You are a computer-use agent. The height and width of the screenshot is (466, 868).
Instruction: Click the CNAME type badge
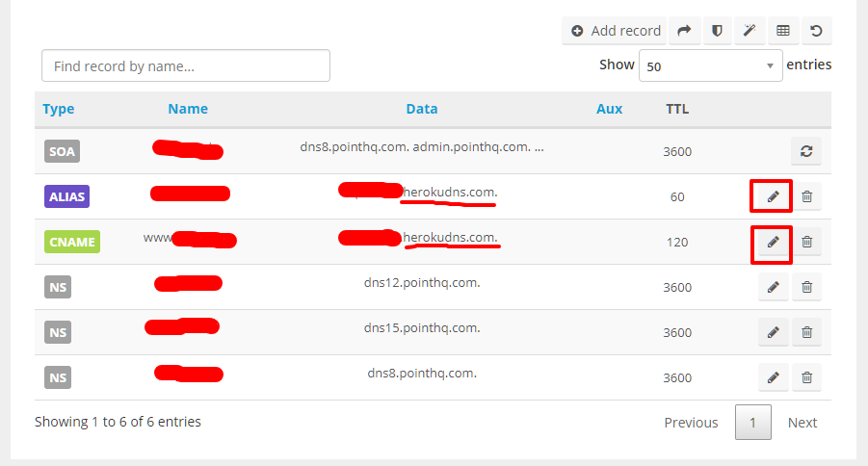point(72,242)
